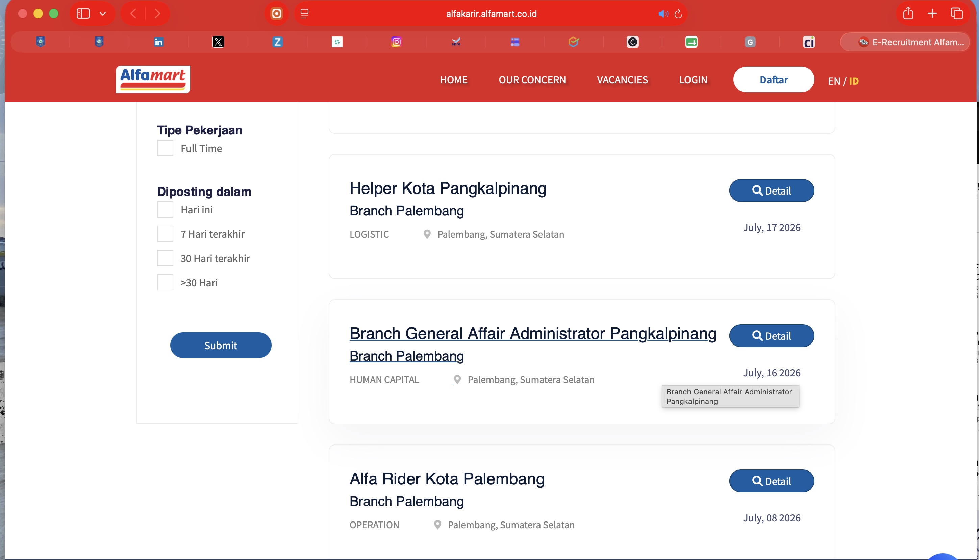
Task: Click the Alfamart logo
Action: 153,79
